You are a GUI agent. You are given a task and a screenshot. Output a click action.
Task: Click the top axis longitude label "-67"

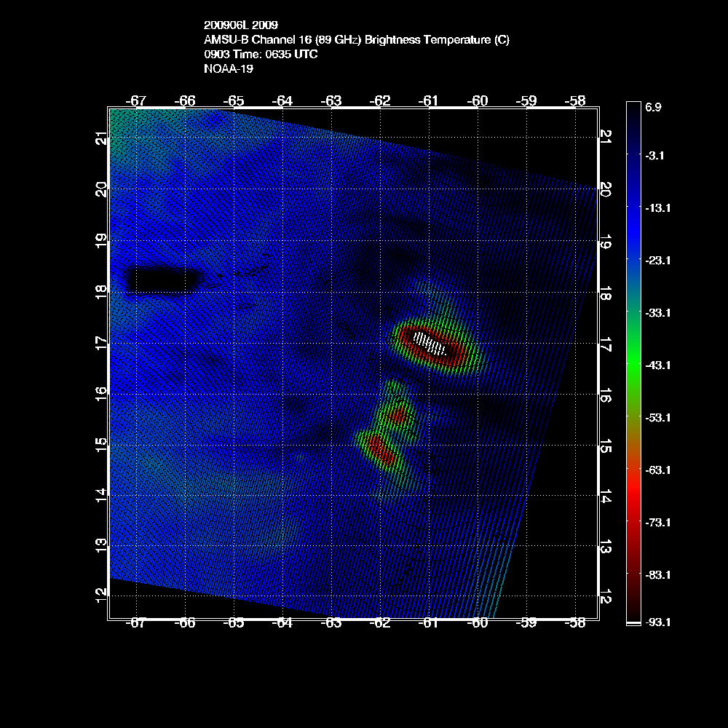pos(136,100)
